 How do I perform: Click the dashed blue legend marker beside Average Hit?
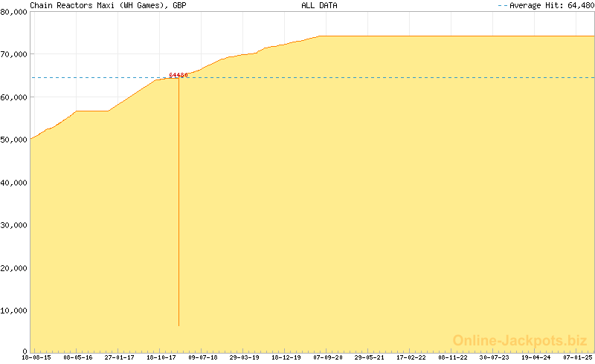[x=501, y=5]
